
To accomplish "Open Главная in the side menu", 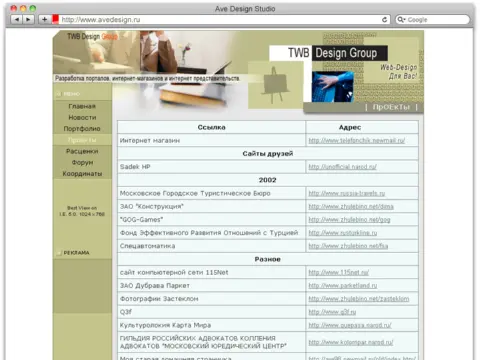I will click(x=82, y=106).
